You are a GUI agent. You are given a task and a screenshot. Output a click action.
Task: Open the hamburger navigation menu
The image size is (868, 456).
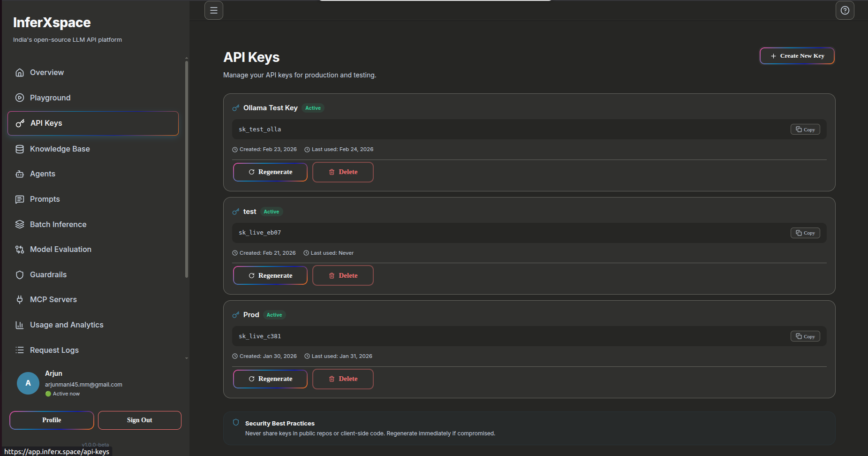pyautogui.click(x=213, y=10)
